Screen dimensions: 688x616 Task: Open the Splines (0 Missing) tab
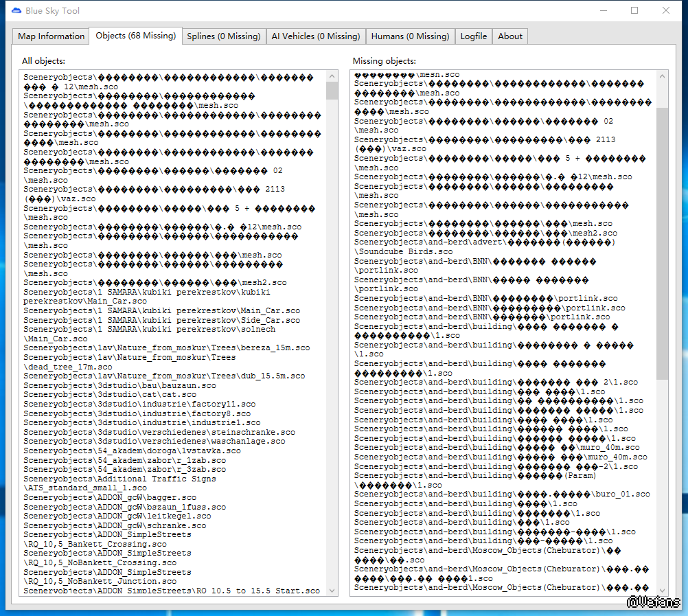point(223,36)
